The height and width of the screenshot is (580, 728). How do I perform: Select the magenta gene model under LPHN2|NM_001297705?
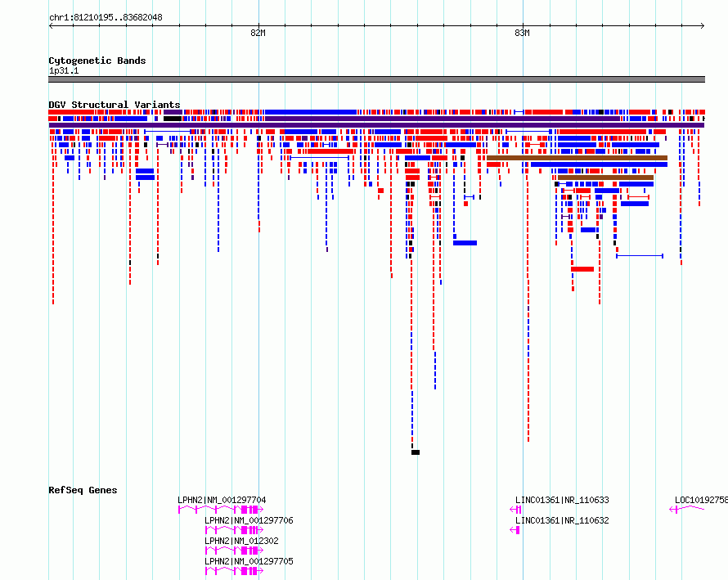pos(235,571)
